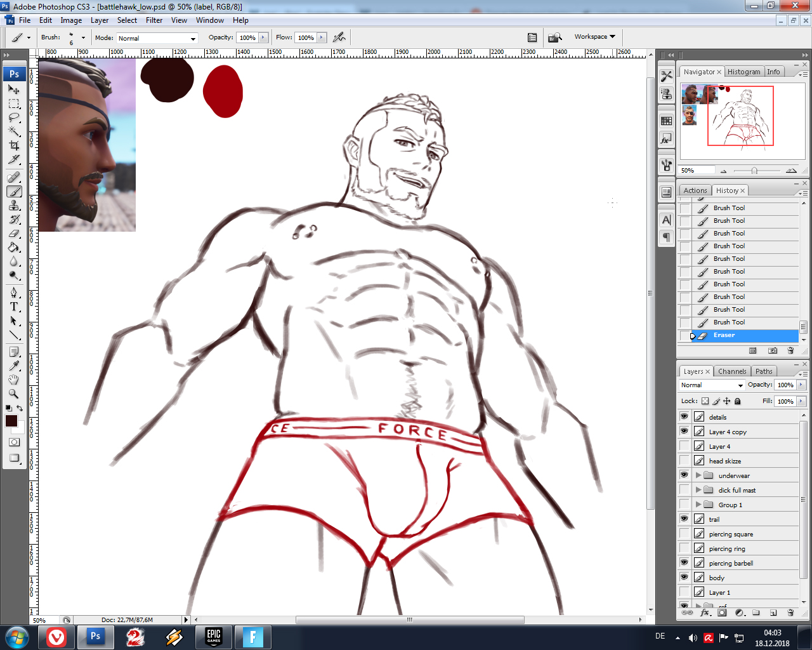Open the Filter menu
Viewport: 812px width, 650px height.
tap(154, 20)
